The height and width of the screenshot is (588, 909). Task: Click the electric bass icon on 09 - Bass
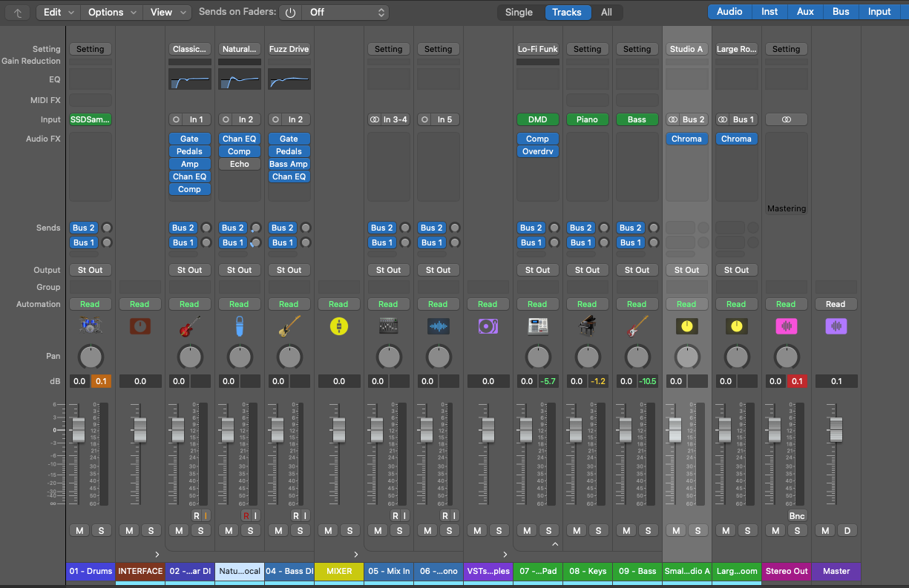637,326
